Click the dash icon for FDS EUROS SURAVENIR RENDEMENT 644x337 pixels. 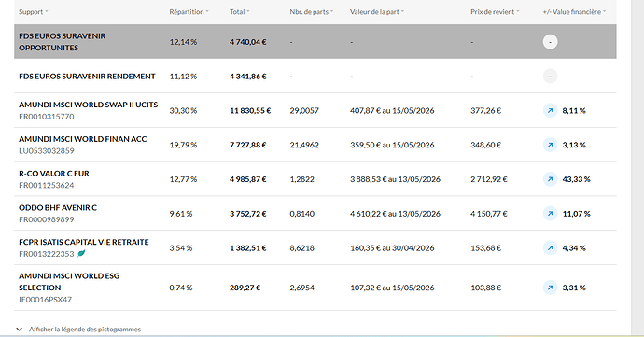click(x=550, y=77)
